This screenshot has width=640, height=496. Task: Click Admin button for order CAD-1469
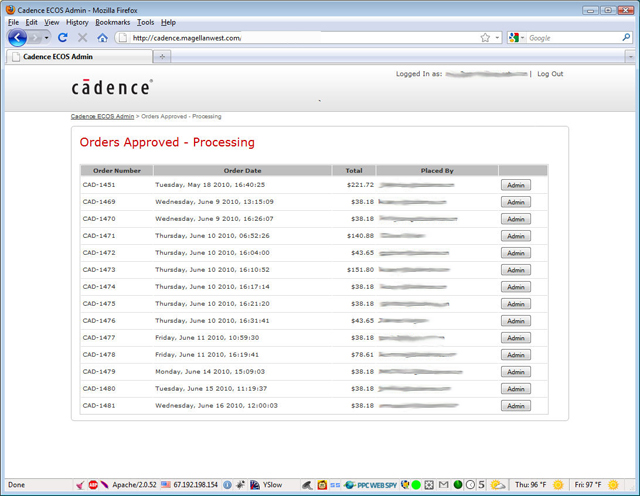(516, 202)
